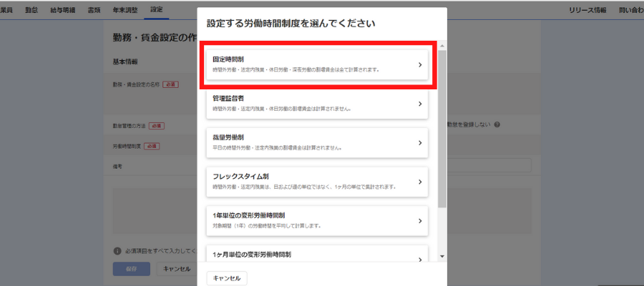Screen dimensions: 644x286
Task: Choose 1年単位の変形労働時間制
Action: (315, 220)
